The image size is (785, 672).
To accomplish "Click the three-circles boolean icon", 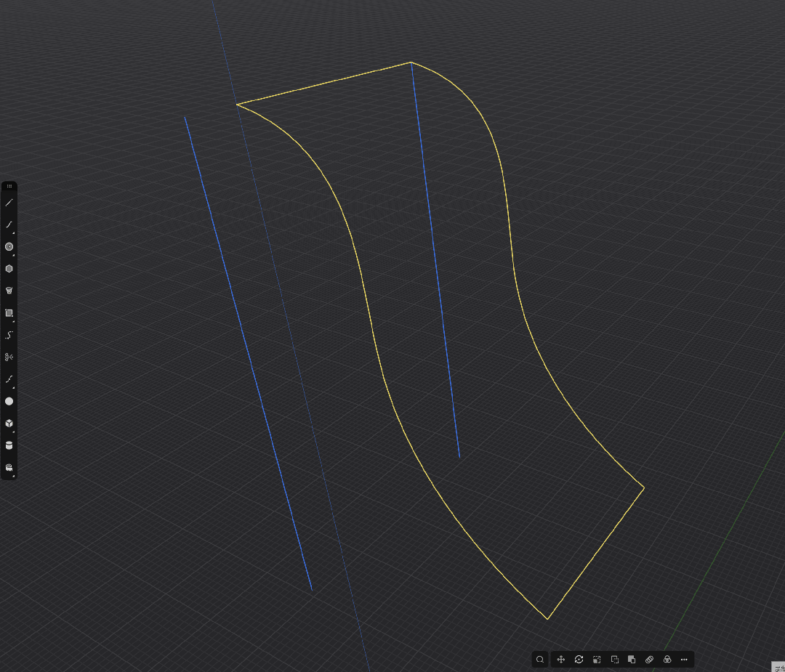I will click(667, 660).
